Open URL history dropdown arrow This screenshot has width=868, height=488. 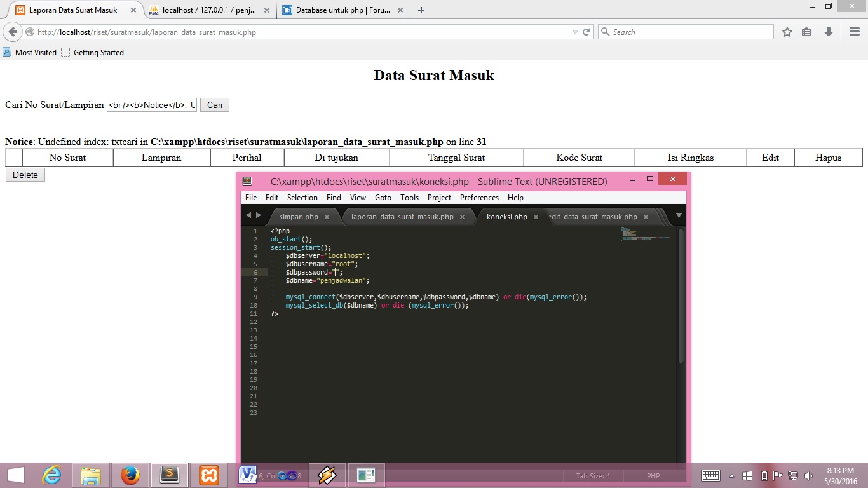[x=575, y=32]
